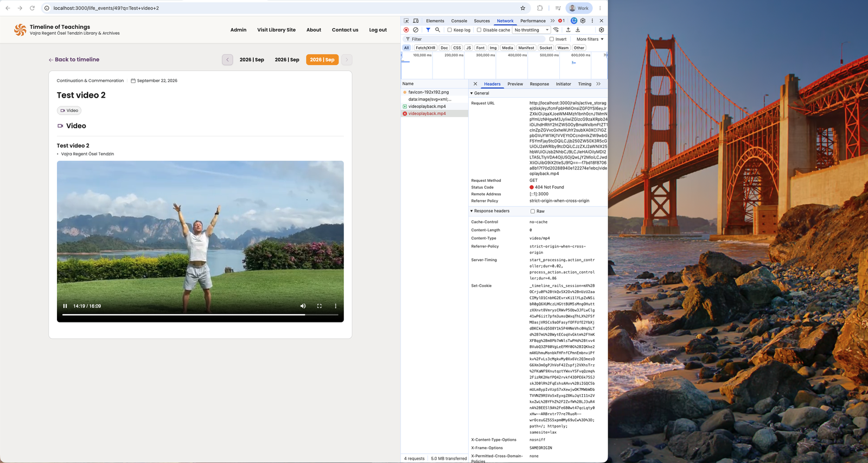
Task: Toggle the Raw response headers checkbox
Action: tap(533, 211)
